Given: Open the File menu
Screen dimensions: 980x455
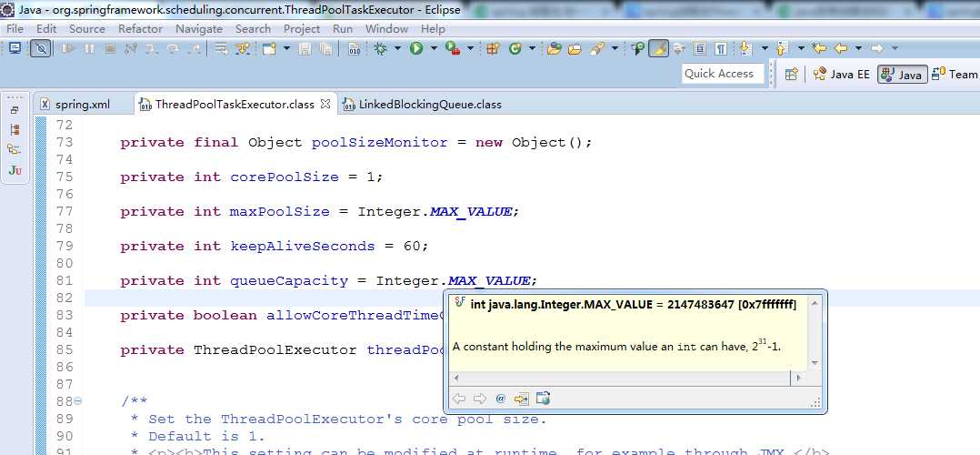Looking at the screenshot, I should click(x=15, y=29).
